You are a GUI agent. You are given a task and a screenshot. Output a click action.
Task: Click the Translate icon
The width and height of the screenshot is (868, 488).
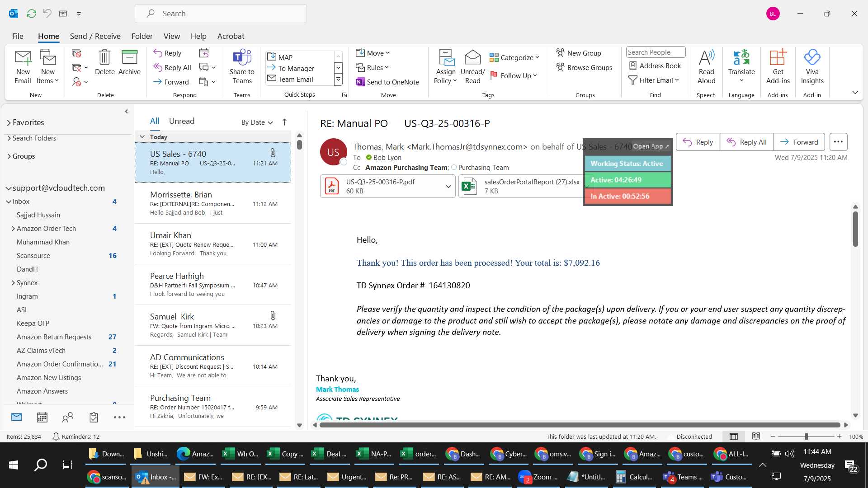click(x=741, y=67)
